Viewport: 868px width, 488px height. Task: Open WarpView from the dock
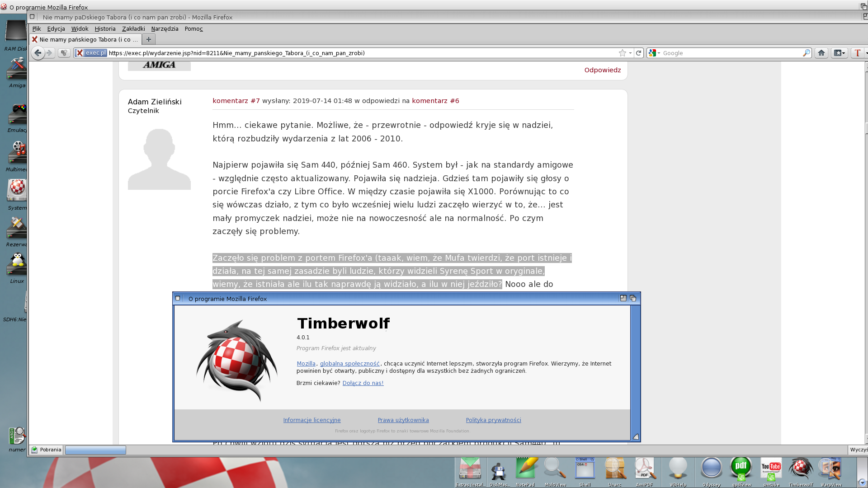(x=831, y=472)
